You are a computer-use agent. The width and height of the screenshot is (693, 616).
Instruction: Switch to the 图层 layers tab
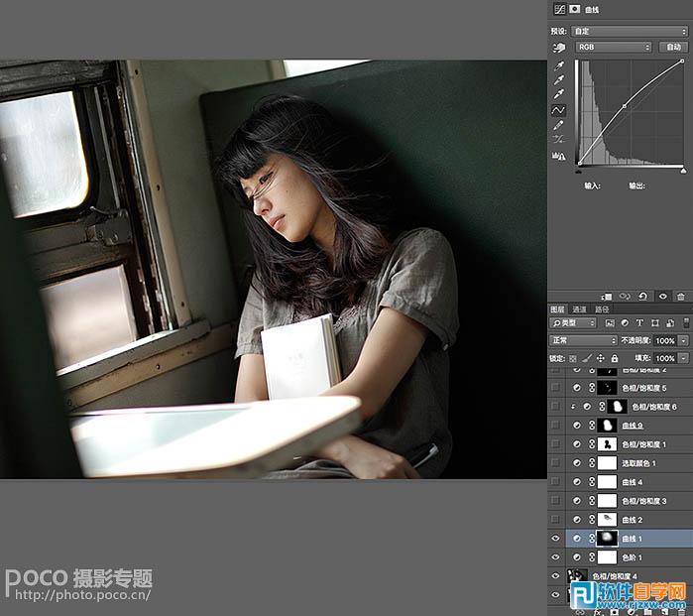[x=557, y=309]
